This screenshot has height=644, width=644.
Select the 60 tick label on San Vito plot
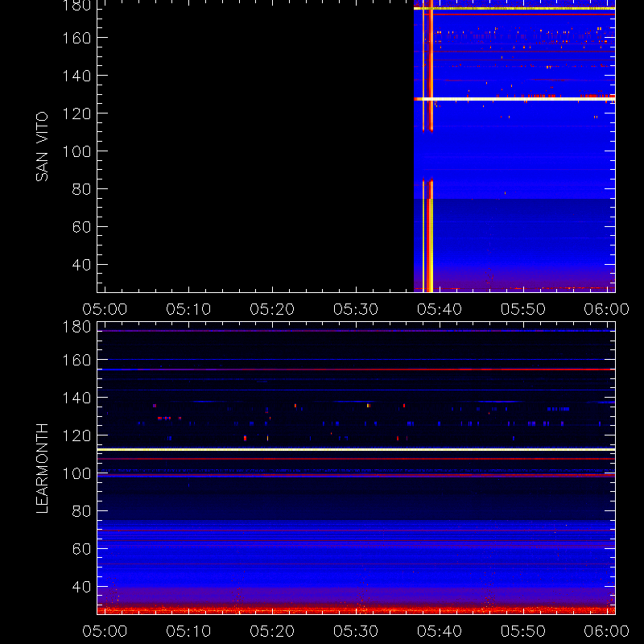81,227
